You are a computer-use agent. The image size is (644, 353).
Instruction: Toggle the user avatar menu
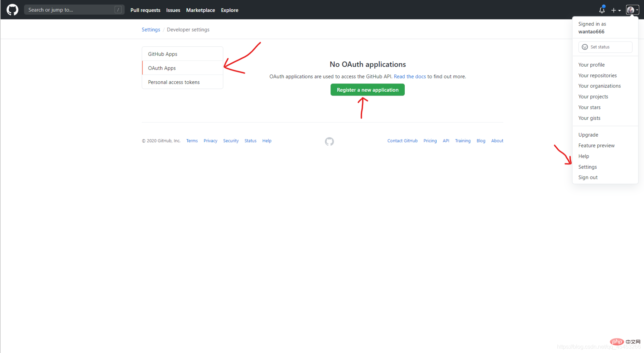tap(632, 10)
